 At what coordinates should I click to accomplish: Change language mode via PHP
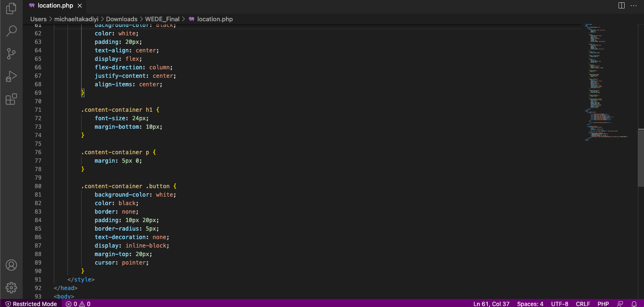tap(603, 304)
